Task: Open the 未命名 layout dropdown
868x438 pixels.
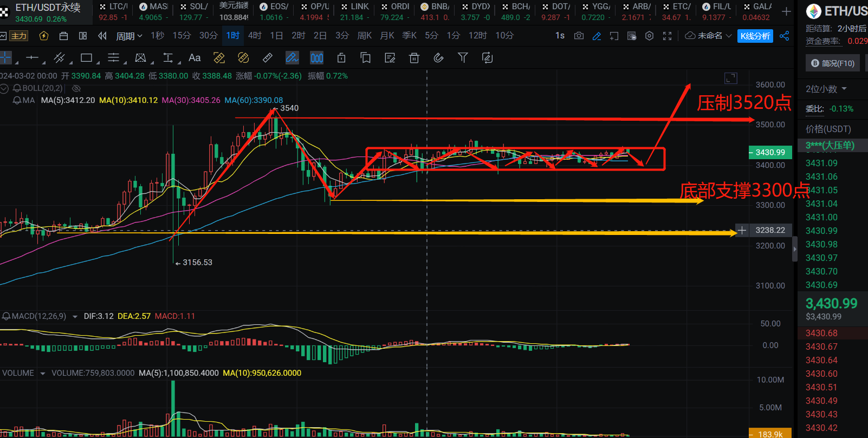Action: coord(709,36)
